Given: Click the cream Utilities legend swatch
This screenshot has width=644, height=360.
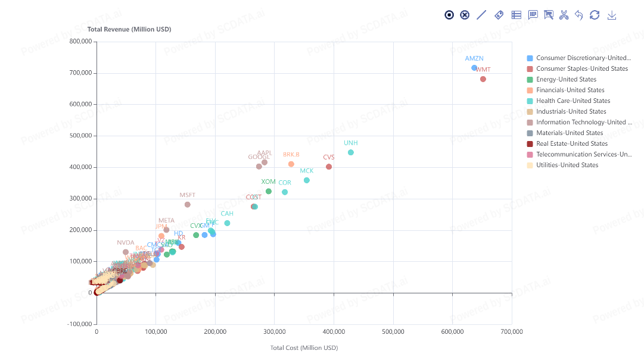Looking at the screenshot, I should pyautogui.click(x=530, y=165).
